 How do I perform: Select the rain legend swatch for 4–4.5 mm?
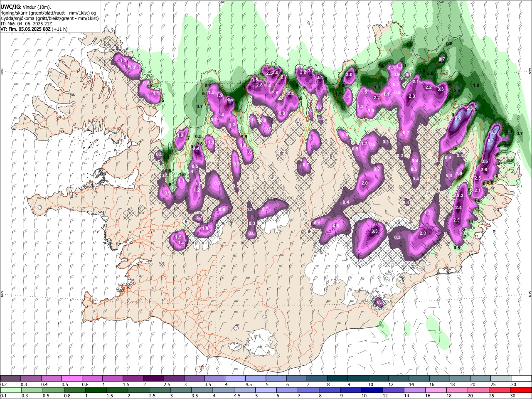pyautogui.click(x=223, y=390)
